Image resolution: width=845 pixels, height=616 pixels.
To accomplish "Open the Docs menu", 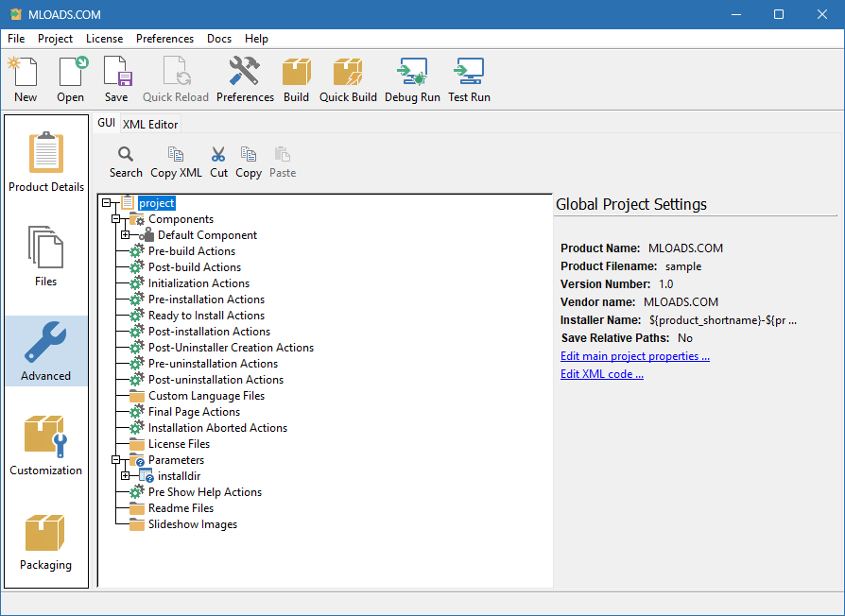I will [219, 39].
